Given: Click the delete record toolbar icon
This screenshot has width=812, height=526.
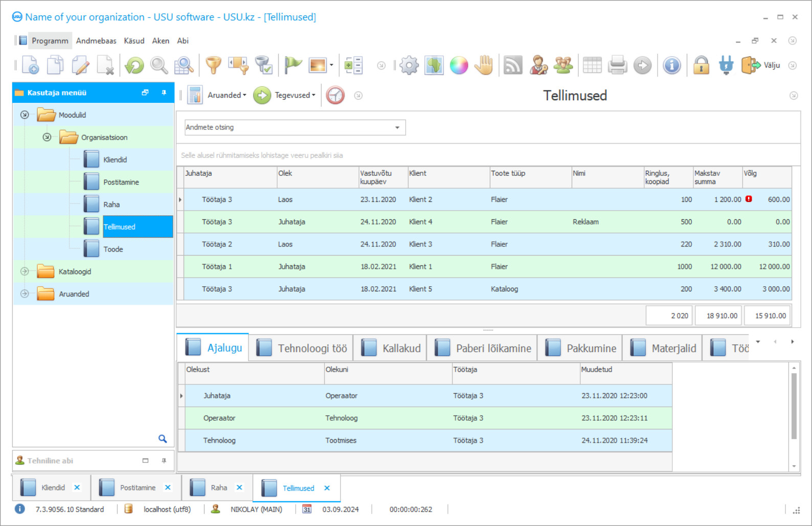Looking at the screenshot, I should 105,65.
